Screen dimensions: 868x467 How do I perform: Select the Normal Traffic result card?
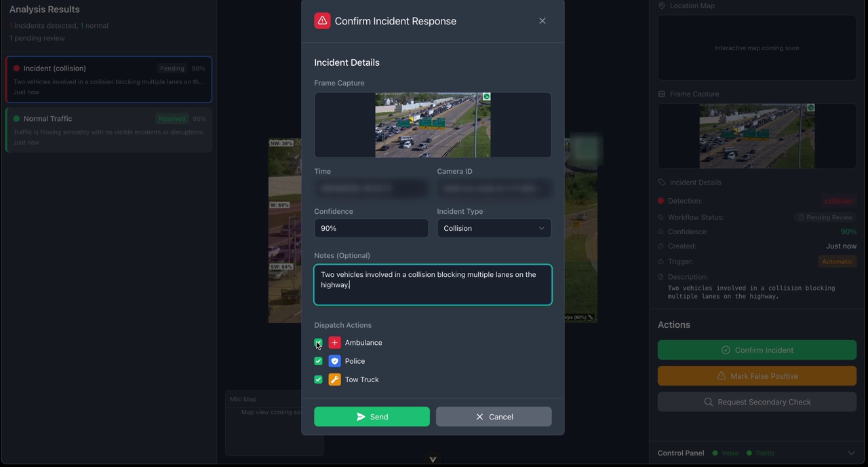click(108, 130)
